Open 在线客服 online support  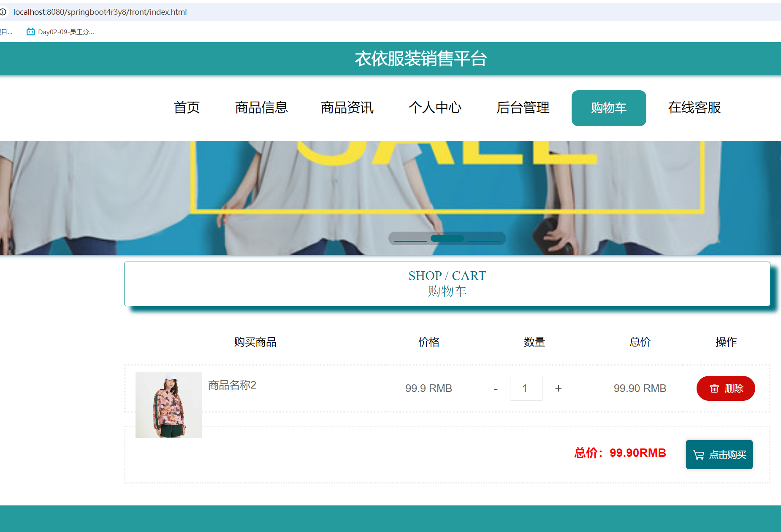pyautogui.click(x=694, y=108)
